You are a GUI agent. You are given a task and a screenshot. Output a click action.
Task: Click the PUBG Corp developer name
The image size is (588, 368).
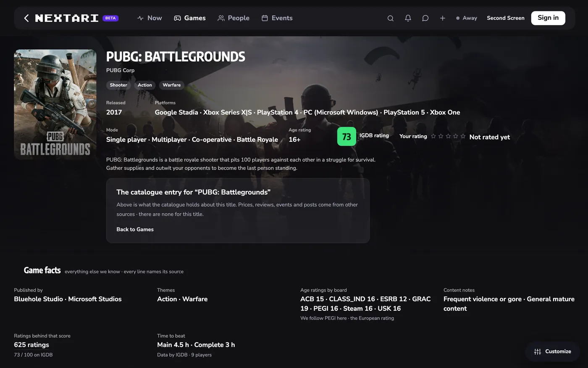tap(120, 70)
